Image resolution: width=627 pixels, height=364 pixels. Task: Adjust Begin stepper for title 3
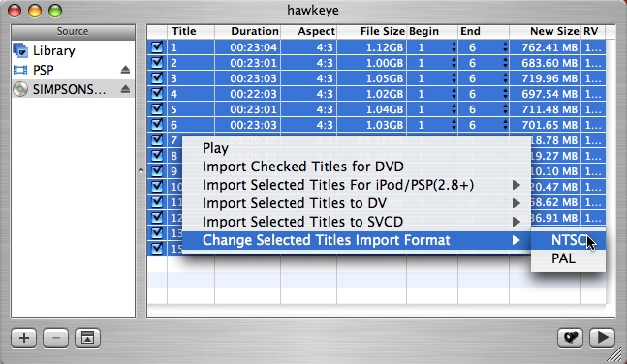454,78
